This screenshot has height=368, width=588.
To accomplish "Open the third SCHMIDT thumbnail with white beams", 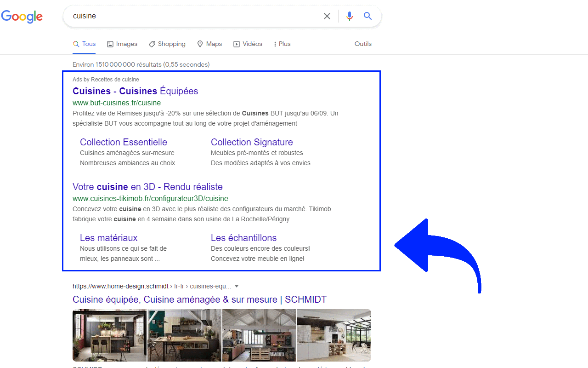I will pos(259,335).
